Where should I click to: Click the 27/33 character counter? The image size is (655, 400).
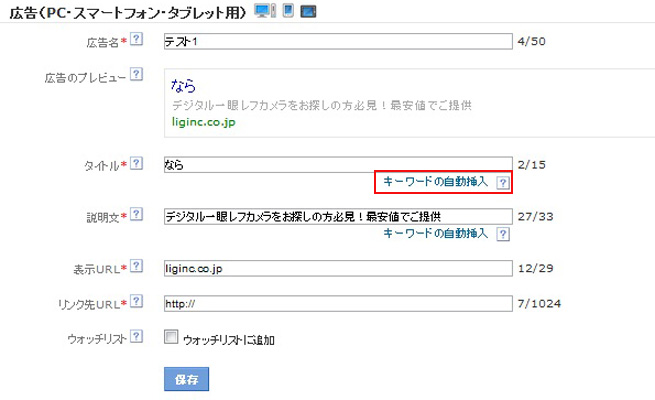[536, 217]
